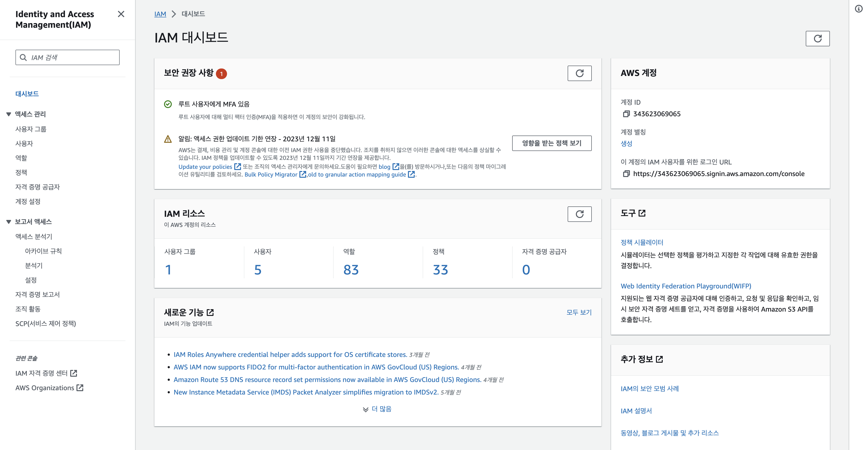Close the IAM navigation side panel
Screen dimensions: 868x450
[x=121, y=14]
